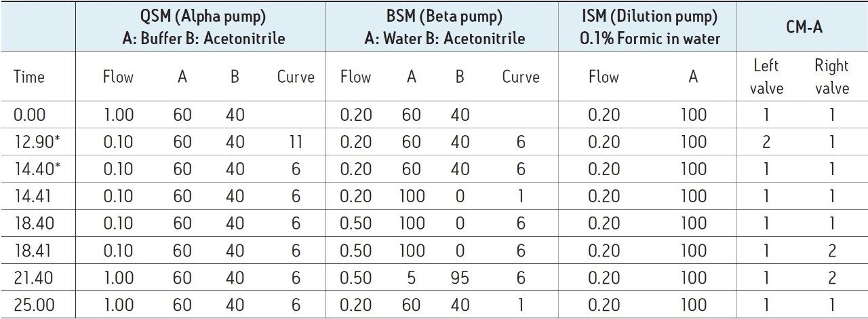868x319 pixels.
Task: Click the CM-A group header
Action: [801, 26]
